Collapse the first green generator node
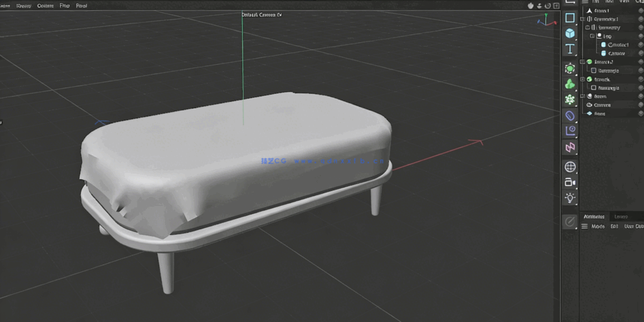Image resolution: width=644 pixels, height=322 pixels. [x=583, y=62]
